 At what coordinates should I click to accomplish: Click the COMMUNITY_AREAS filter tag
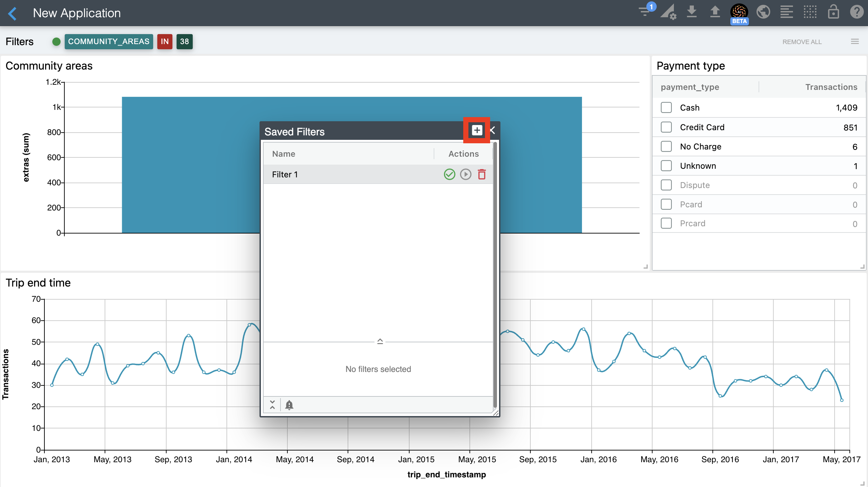108,42
